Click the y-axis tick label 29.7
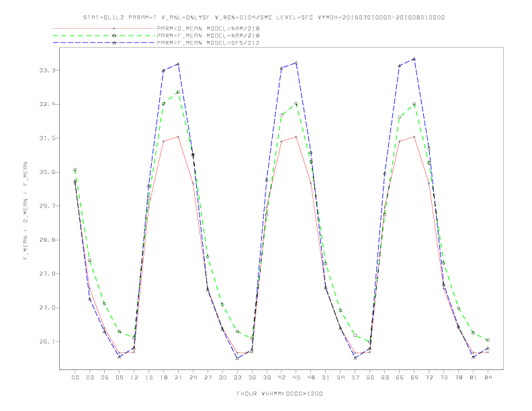The image size is (532, 411). click(x=46, y=206)
